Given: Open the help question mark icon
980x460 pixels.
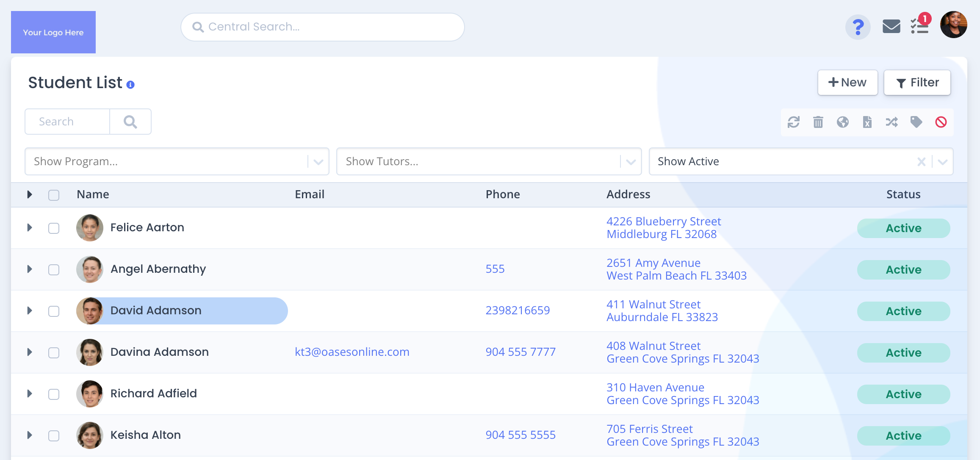Looking at the screenshot, I should (858, 27).
